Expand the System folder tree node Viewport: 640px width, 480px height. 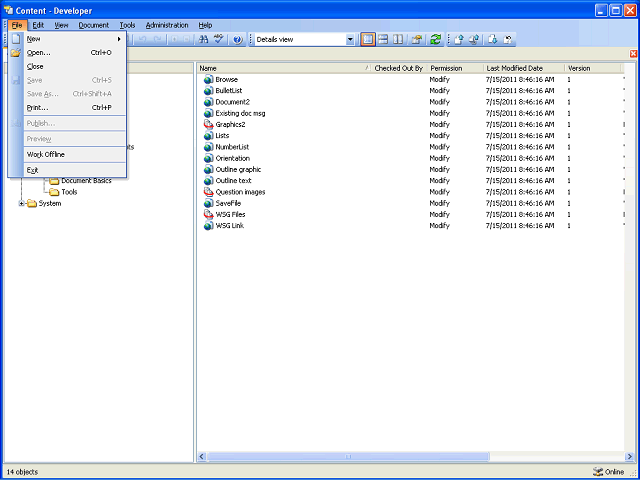click(22, 203)
